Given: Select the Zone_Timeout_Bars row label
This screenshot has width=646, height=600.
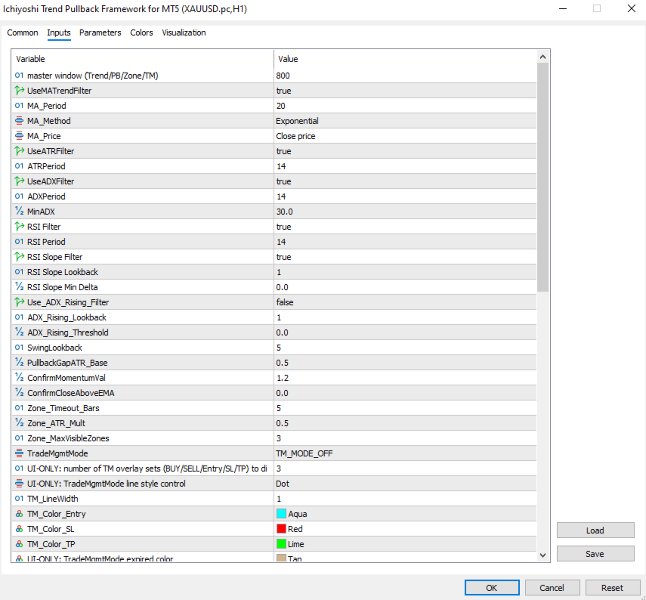Looking at the screenshot, I should 63,408.
